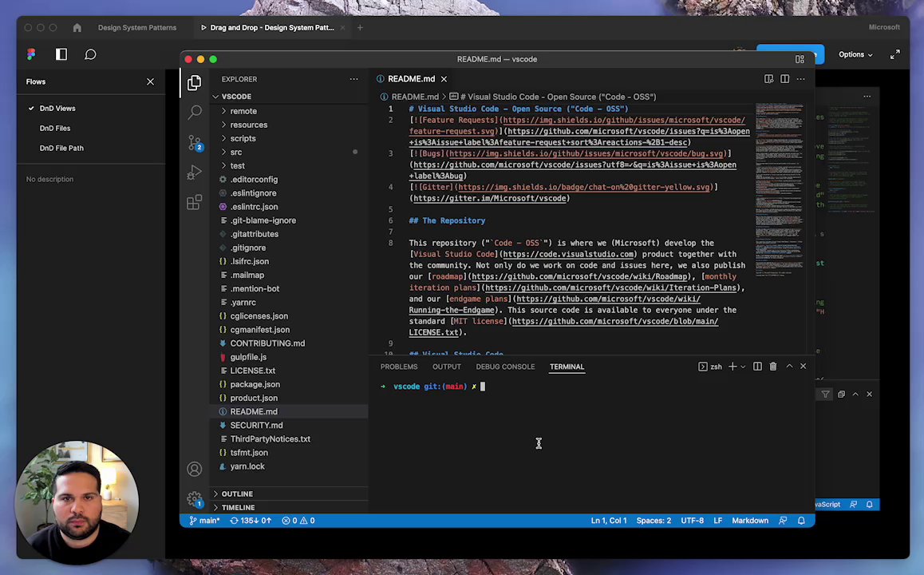924x575 pixels.
Task: Open Explorer more actions ellipsis
Action: [x=353, y=79]
